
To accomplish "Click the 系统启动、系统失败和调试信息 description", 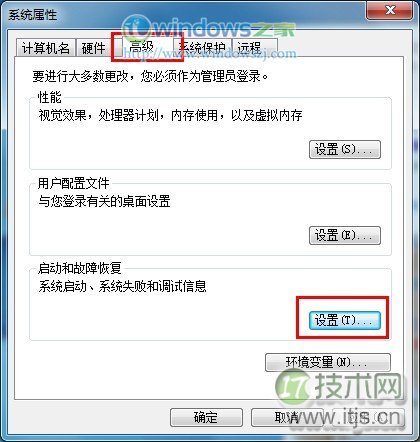I will coord(122,286).
